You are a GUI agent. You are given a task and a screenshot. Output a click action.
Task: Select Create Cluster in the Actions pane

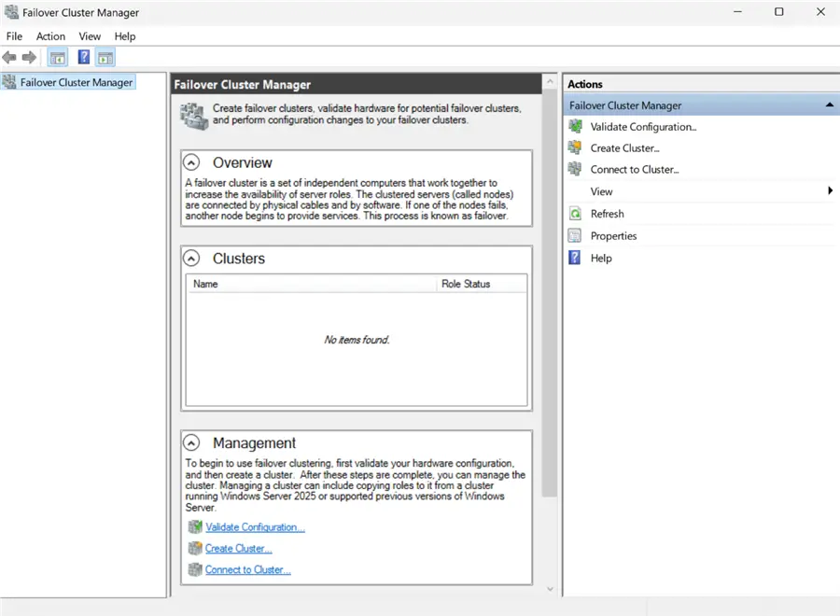click(x=624, y=147)
